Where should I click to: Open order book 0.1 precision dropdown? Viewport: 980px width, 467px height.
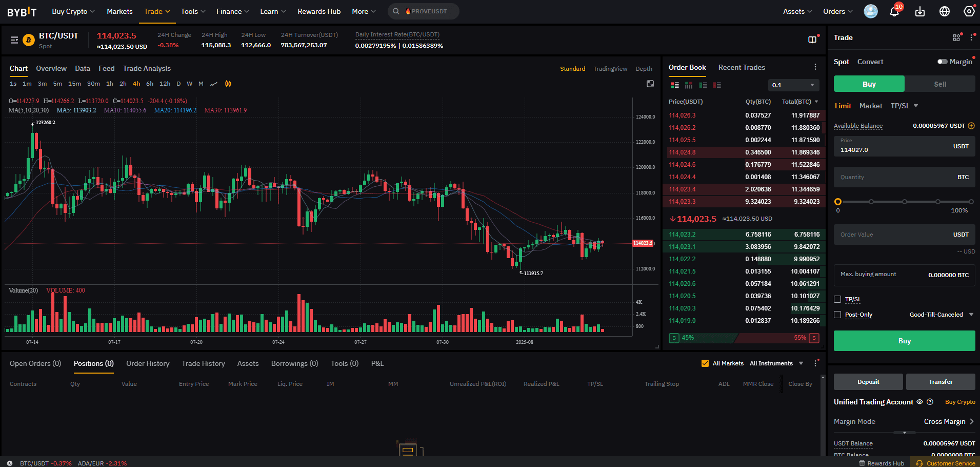coord(793,85)
